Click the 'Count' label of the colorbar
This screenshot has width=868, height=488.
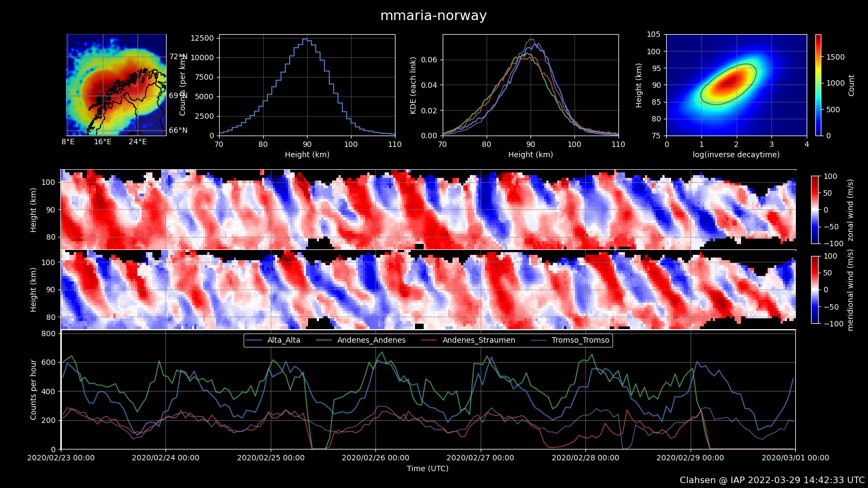click(x=851, y=86)
